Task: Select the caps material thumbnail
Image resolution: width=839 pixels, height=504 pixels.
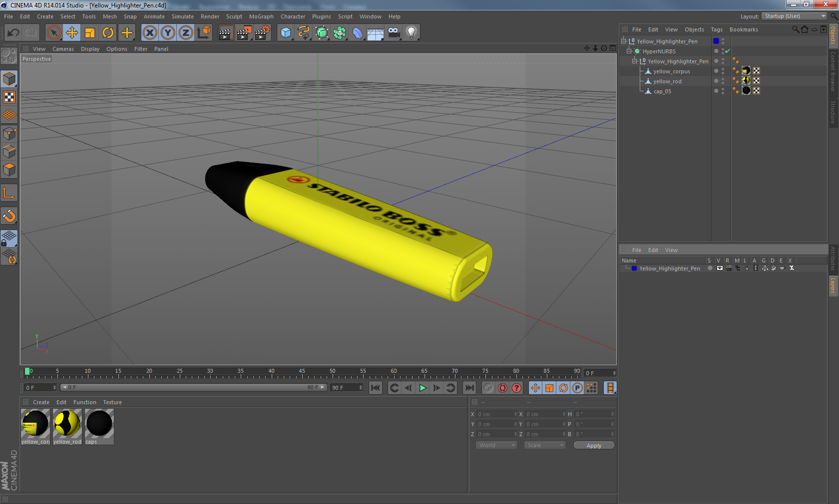Action: pyautogui.click(x=99, y=427)
